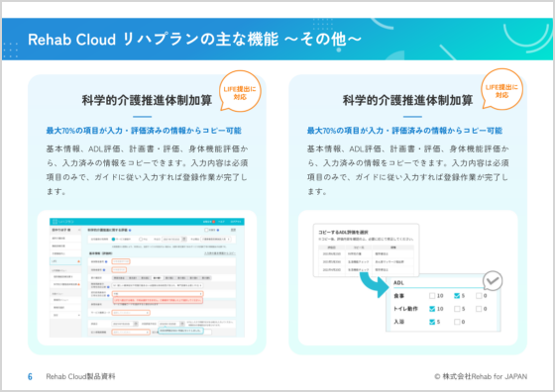The height and width of the screenshot is (392, 555).
Task: Click the 食事 row label
Action: pyautogui.click(x=398, y=296)
